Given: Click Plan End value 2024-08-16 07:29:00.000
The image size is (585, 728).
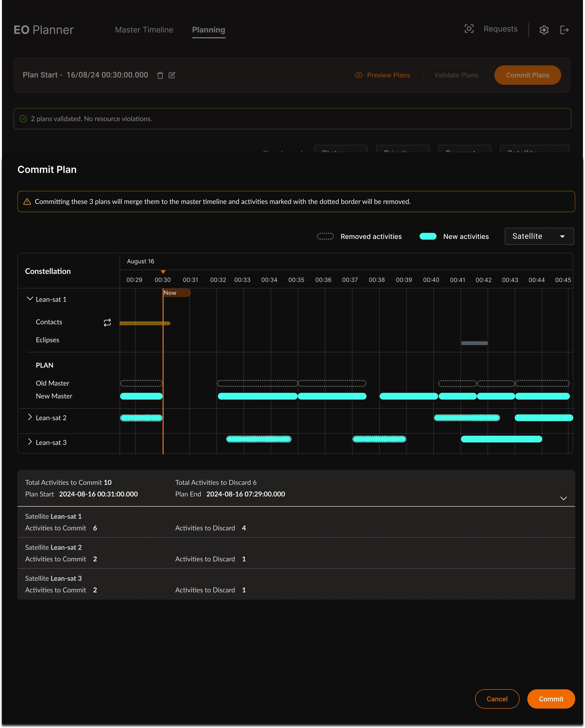Looking at the screenshot, I should coord(246,494).
